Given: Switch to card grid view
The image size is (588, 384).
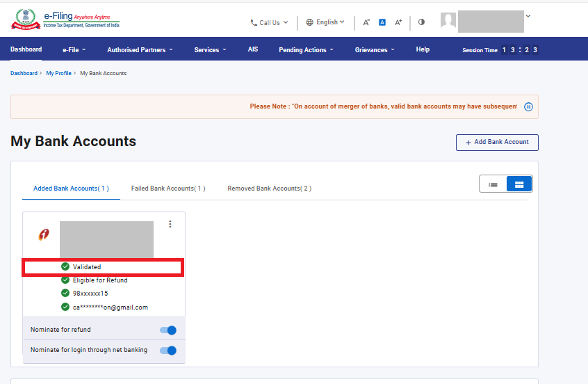Looking at the screenshot, I should click(519, 184).
